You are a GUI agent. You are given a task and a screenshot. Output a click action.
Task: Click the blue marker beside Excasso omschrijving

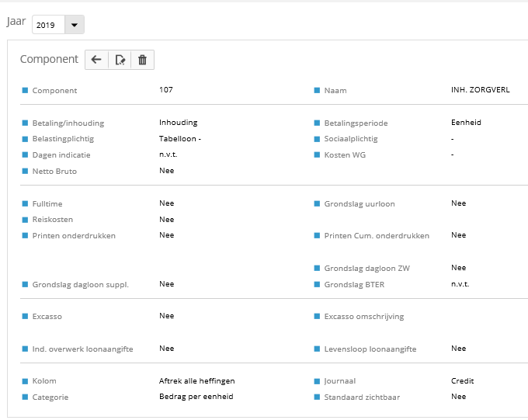coord(317,317)
